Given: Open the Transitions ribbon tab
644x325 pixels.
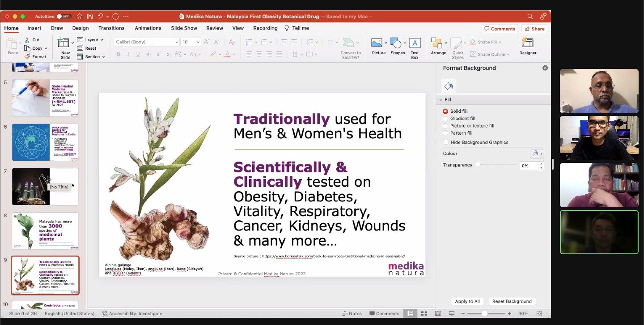Looking at the screenshot, I should (111, 28).
